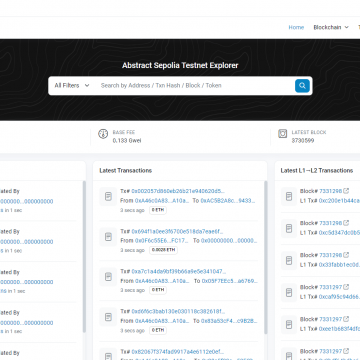Click block icon beside L1 Tx 0xc5d347dc0b5
The height and width of the screenshot is (360, 360).
pos(289,228)
